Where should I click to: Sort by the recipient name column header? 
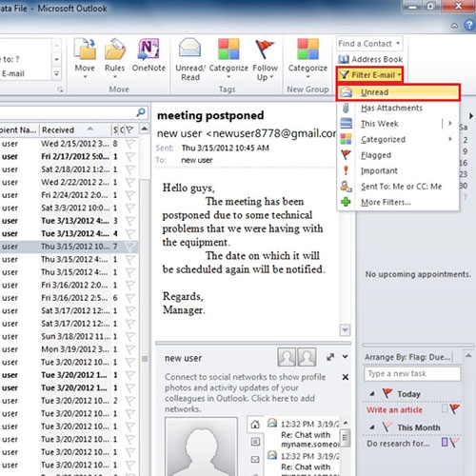19,129
